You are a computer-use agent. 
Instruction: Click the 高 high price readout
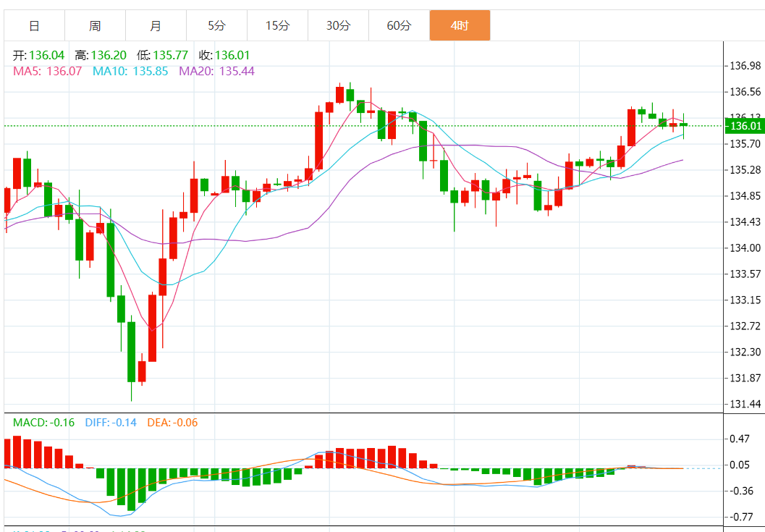(x=101, y=55)
